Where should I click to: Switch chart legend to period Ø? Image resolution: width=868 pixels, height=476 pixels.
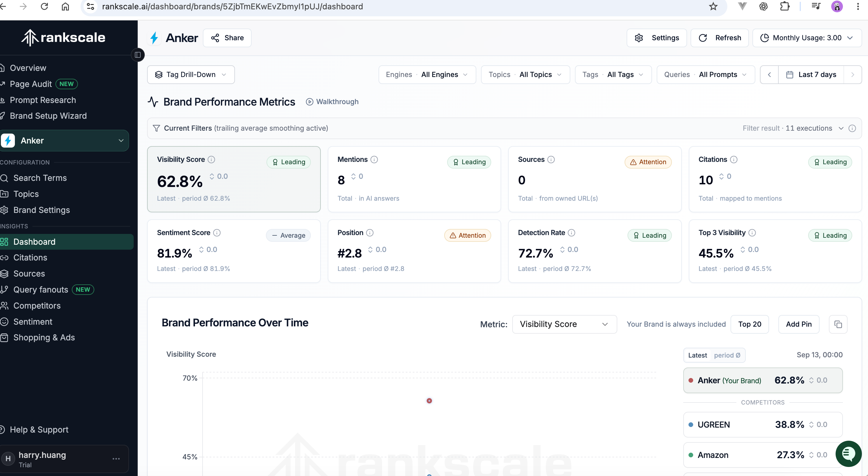(x=727, y=355)
